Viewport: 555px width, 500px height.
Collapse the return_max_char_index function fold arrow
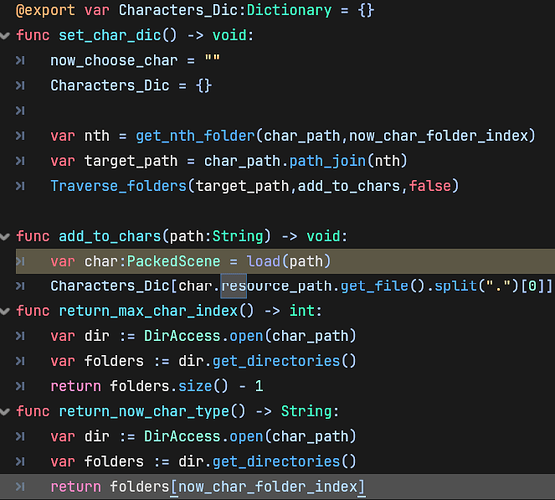click(x=5, y=311)
